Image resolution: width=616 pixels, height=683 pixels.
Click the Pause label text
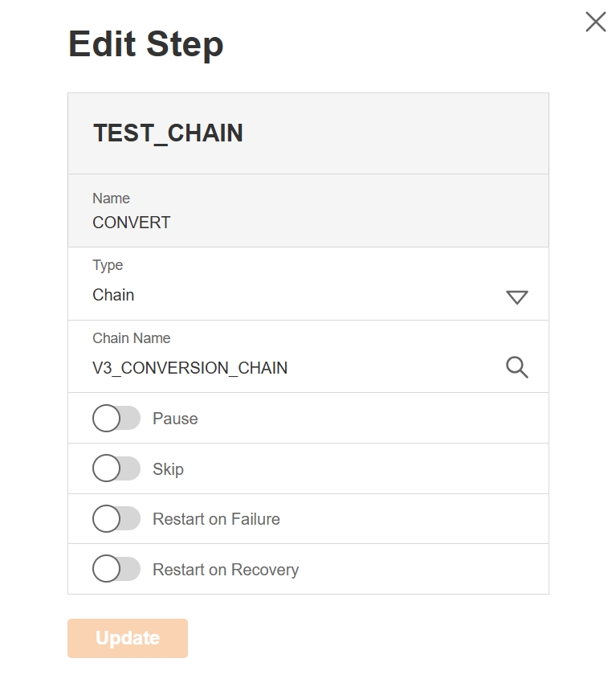click(175, 419)
